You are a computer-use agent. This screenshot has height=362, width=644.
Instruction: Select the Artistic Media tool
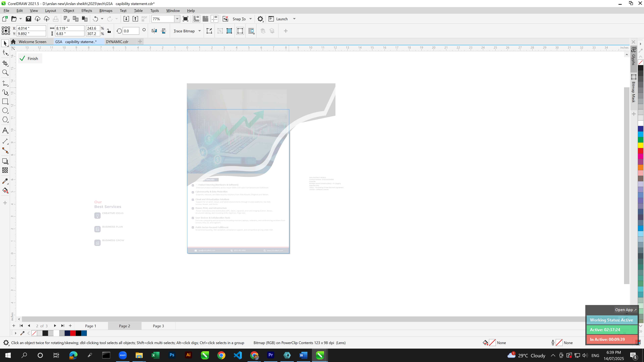5,93
